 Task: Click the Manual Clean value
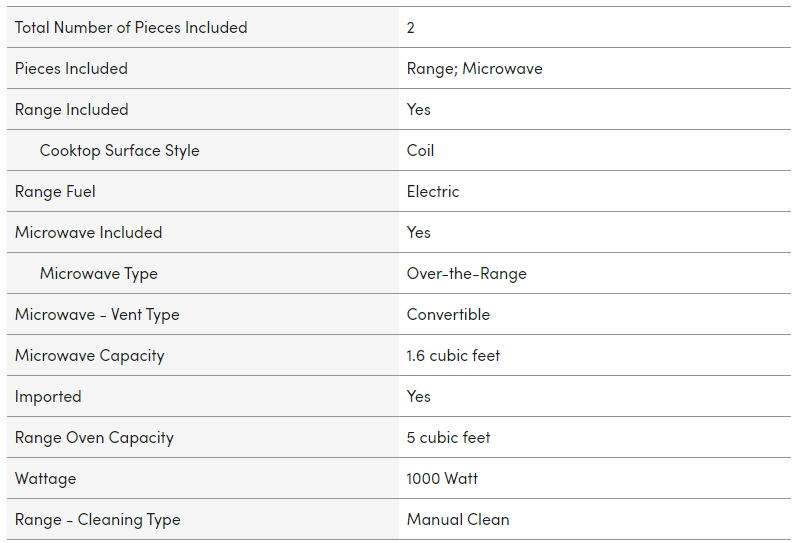458,520
